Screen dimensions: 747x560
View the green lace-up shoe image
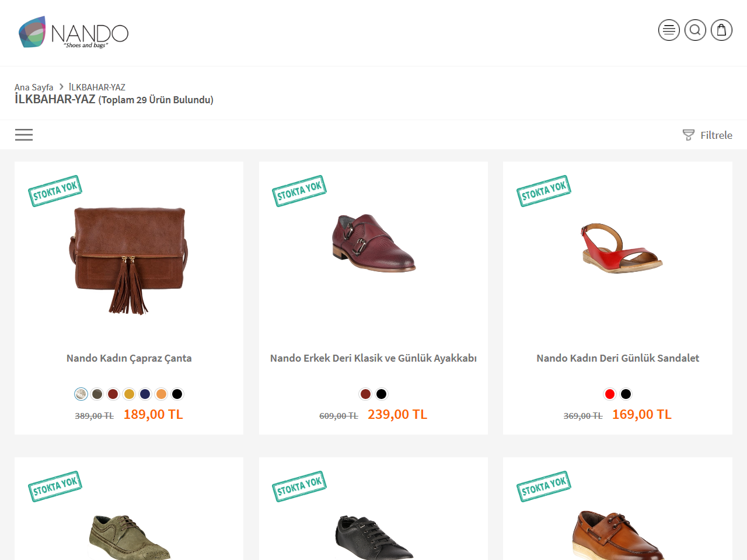(x=130, y=537)
